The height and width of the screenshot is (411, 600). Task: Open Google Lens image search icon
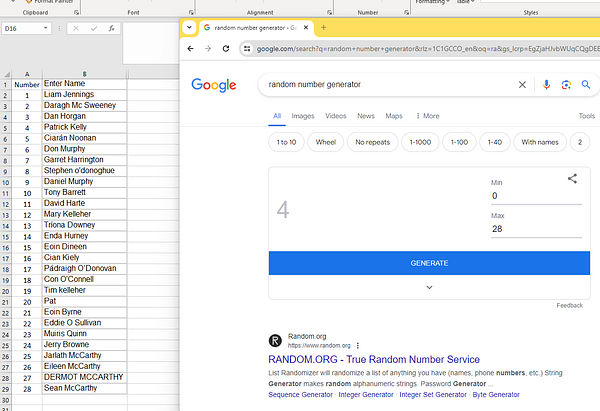pyautogui.click(x=566, y=85)
